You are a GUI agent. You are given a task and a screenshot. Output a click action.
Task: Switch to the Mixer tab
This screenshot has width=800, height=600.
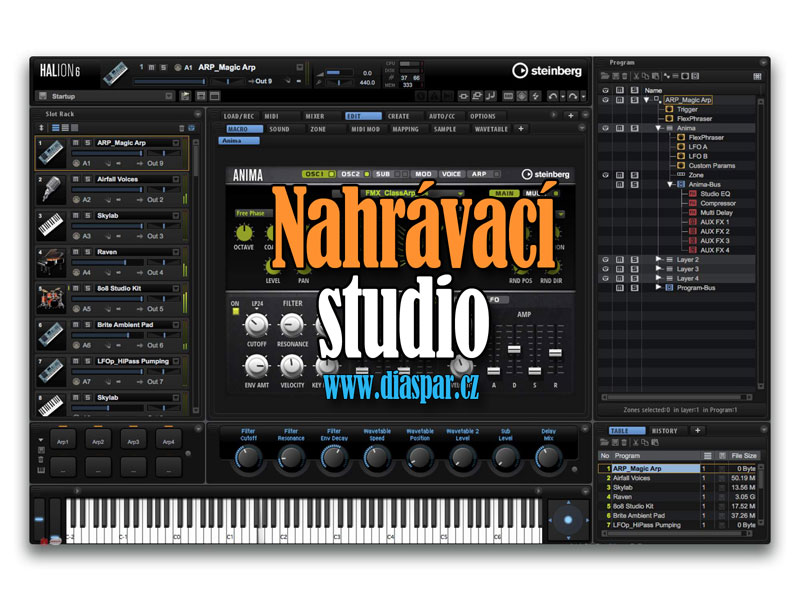tap(314, 116)
